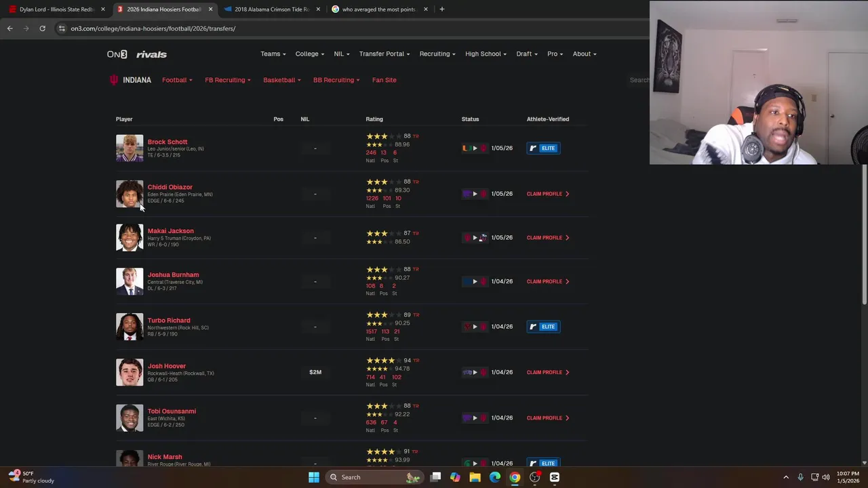Click the weather widget on taskbar
The image size is (868, 488).
pyautogui.click(x=31, y=477)
